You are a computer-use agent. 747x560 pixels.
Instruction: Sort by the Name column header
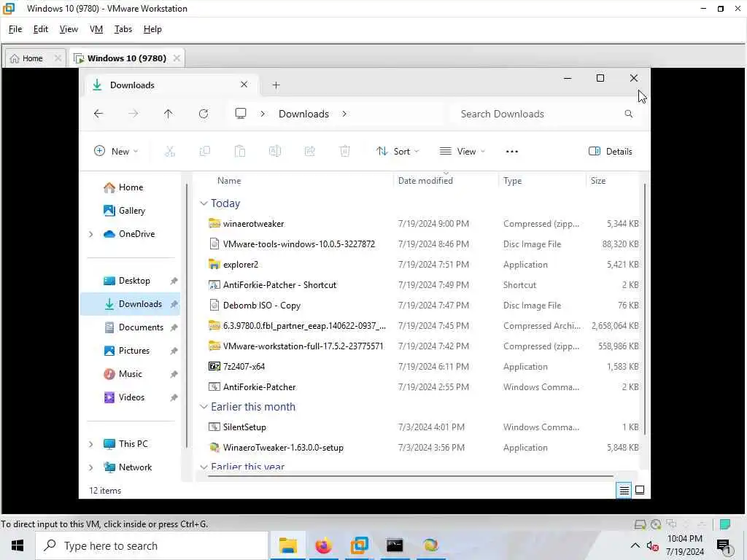229,181
